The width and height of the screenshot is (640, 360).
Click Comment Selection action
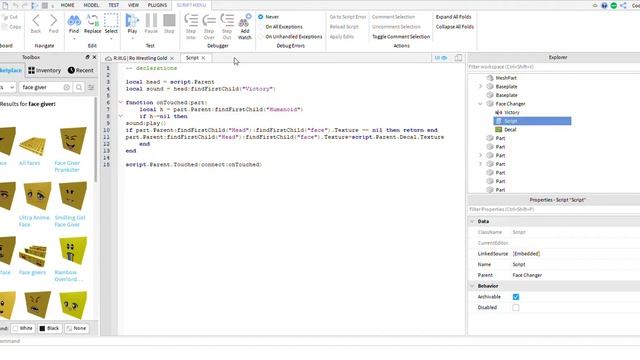click(x=393, y=17)
